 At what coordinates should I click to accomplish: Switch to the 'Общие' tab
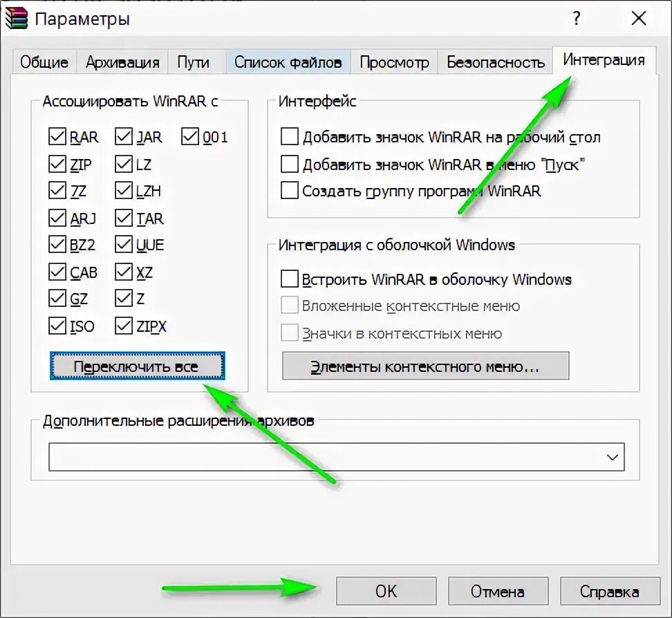click(x=43, y=61)
